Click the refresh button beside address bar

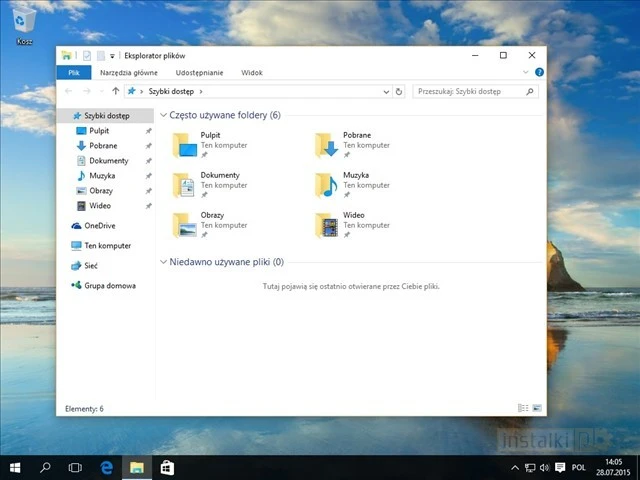pos(399,91)
